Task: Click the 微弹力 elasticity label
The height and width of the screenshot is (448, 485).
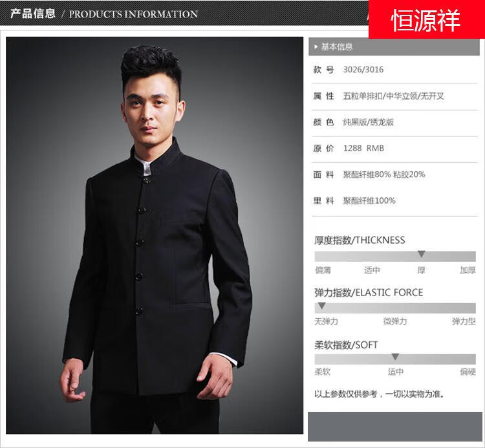Action: coord(395,321)
